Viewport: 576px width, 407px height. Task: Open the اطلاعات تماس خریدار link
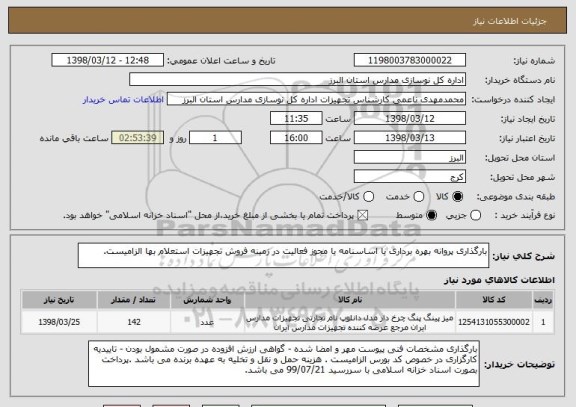[x=123, y=100]
